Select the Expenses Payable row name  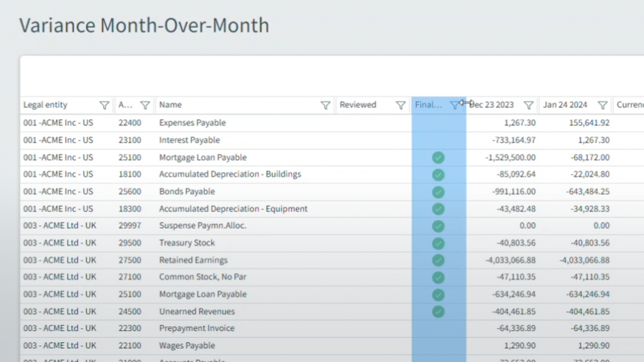(192, 123)
